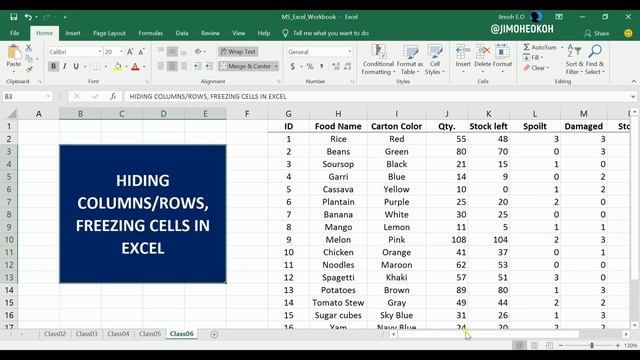Toggle Italic formatting
Image resolution: width=640 pixels, height=360 pixels.
(64, 66)
